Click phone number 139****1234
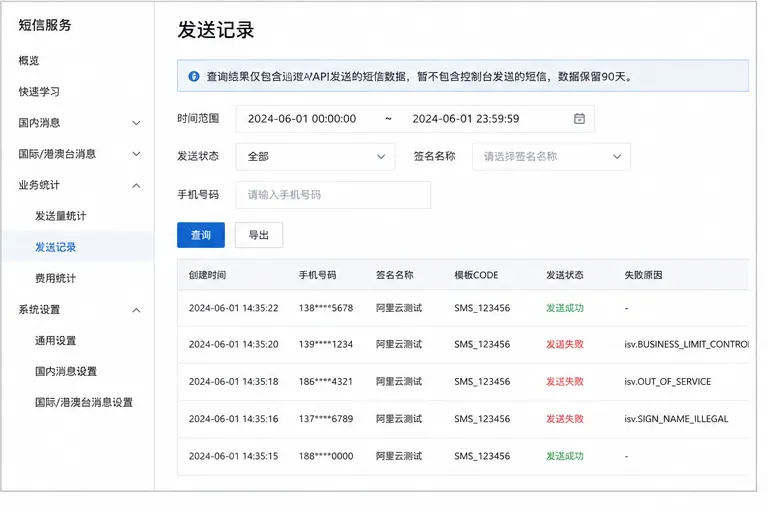The height and width of the screenshot is (512, 768). pyautogui.click(x=326, y=344)
